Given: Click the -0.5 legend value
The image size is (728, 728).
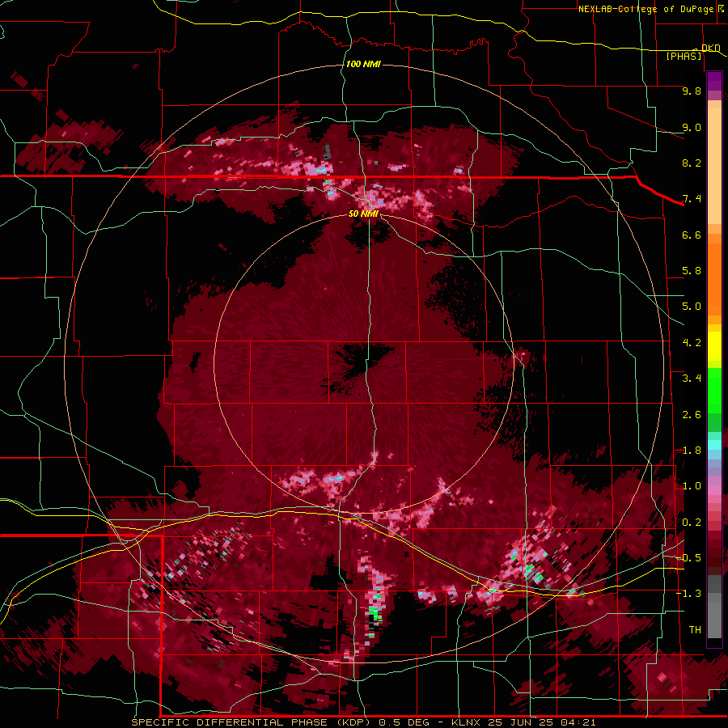Looking at the screenshot, I should tap(689, 558).
